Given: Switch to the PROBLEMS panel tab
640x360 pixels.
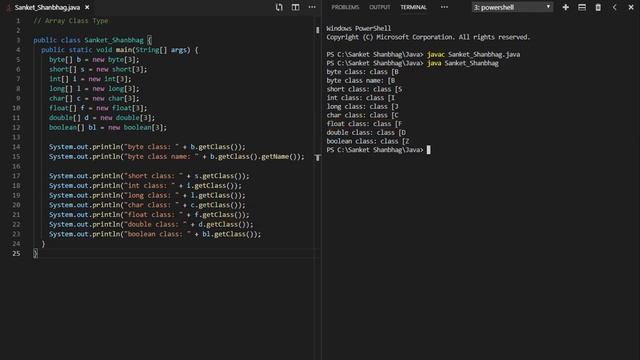Looking at the screenshot, I should (x=345, y=7).
